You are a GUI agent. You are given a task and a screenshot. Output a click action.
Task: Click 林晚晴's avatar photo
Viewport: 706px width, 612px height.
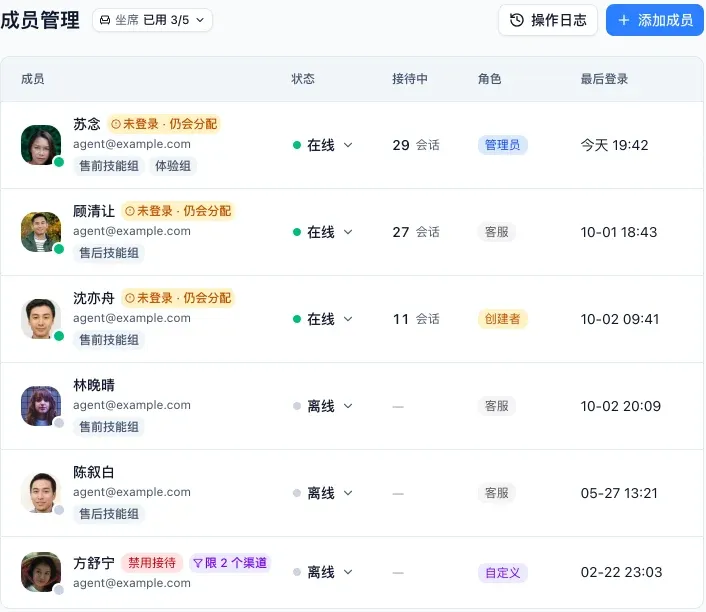coord(41,406)
